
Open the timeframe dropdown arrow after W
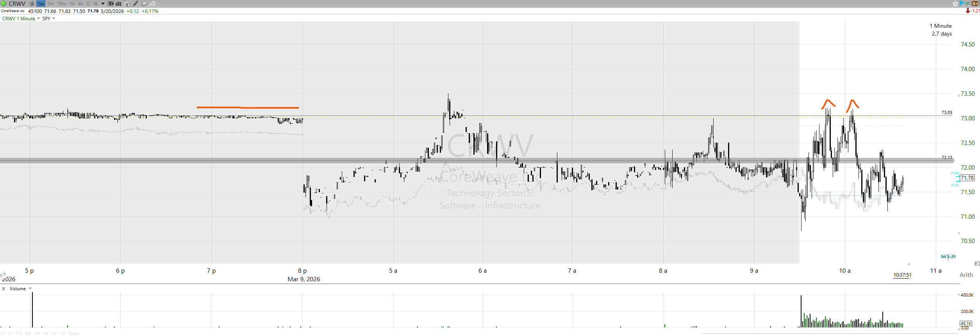pyautogui.click(x=103, y=4)
